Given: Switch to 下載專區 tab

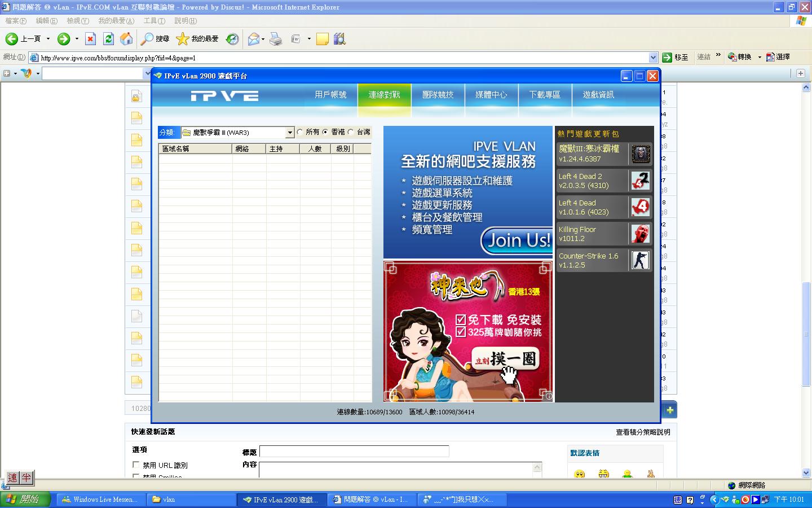Looking at the screenshot, I should coord(545,95).
